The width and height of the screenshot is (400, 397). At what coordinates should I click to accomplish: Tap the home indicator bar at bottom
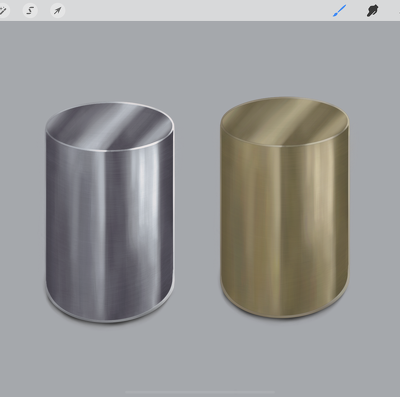[200, 392]
